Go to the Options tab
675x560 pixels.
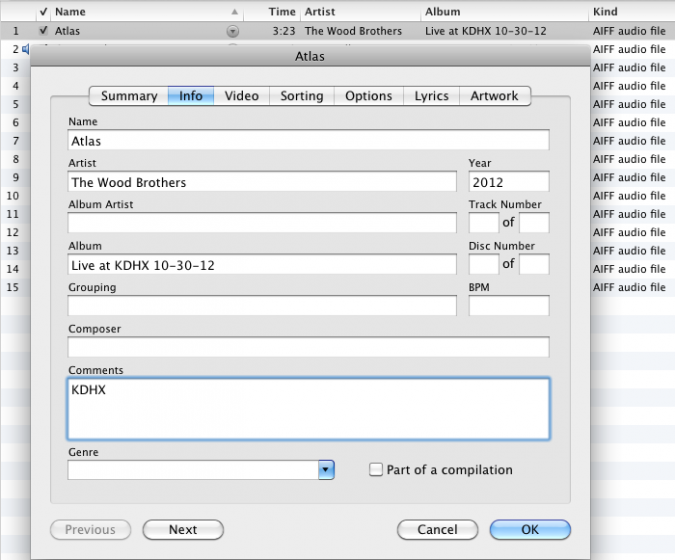click(368, 96)
